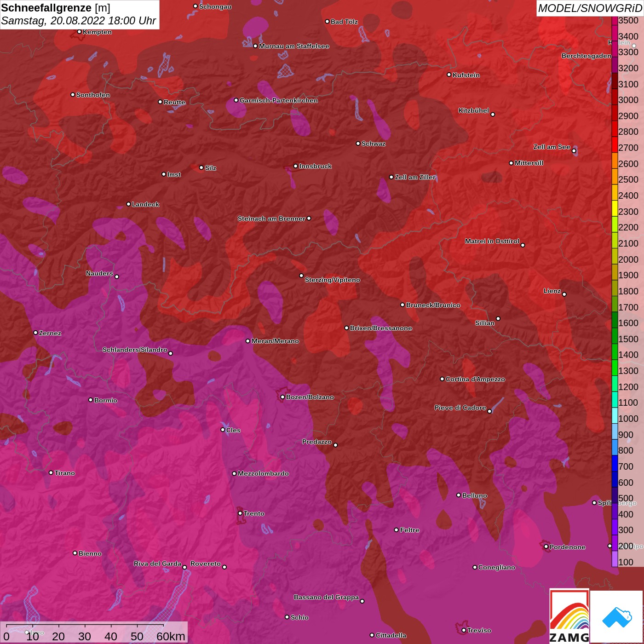Screen dimensions: 644x644
Task: Click the Pieve di Cadore label
Action: (460, 408)
